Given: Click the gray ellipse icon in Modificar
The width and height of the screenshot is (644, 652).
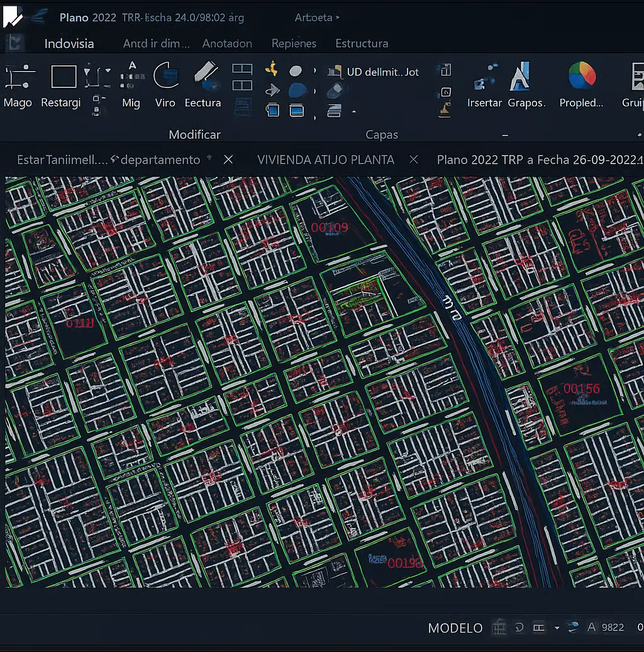Looking at the screenshot, I should click(x=296, y=71).
